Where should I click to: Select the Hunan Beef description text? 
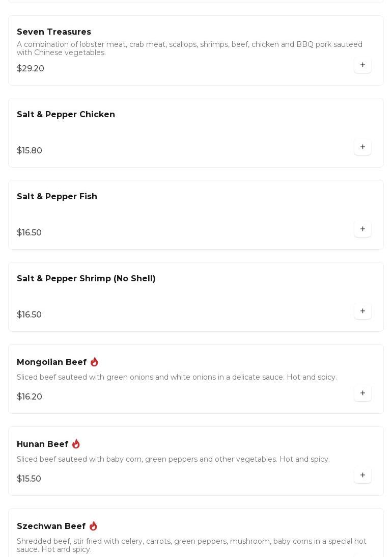[x=173, y=460]
